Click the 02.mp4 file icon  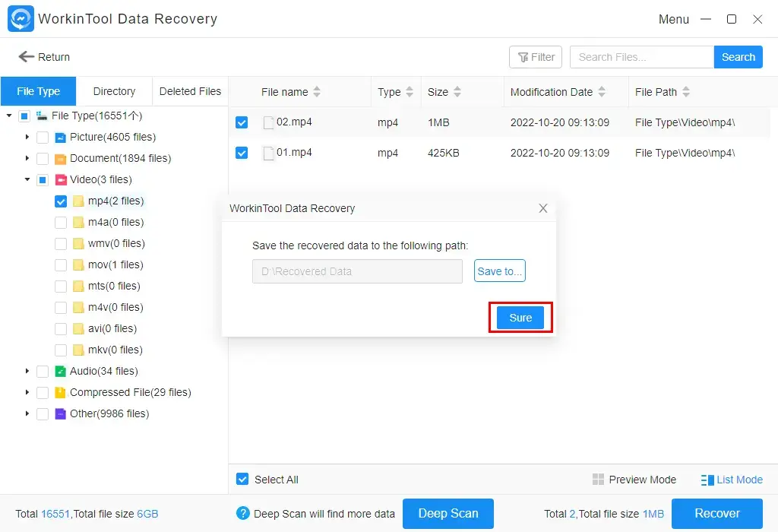point(268,122)
